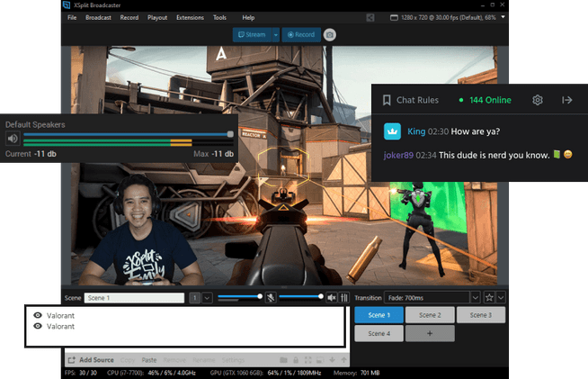Switch to Scene 2
Image resolution: width=588 pixels, height=379 pixels.
(x=430, y=315)
